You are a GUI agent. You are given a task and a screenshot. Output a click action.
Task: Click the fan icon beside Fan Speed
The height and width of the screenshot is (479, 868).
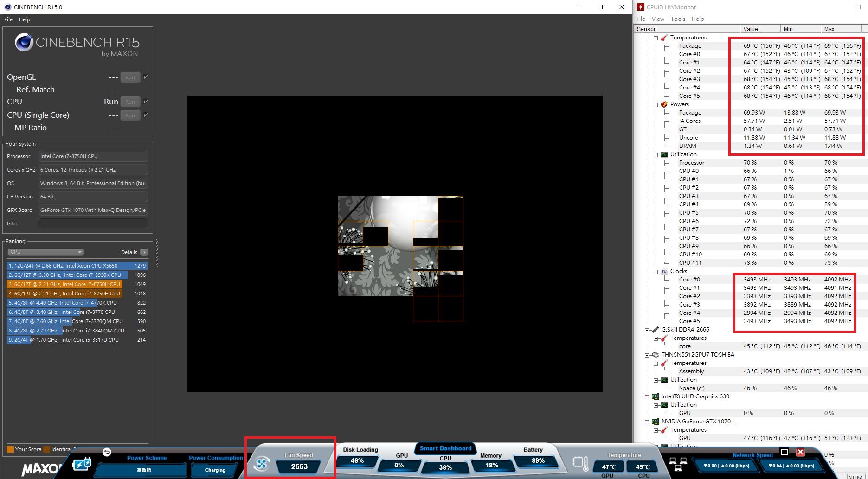[262, 463]
